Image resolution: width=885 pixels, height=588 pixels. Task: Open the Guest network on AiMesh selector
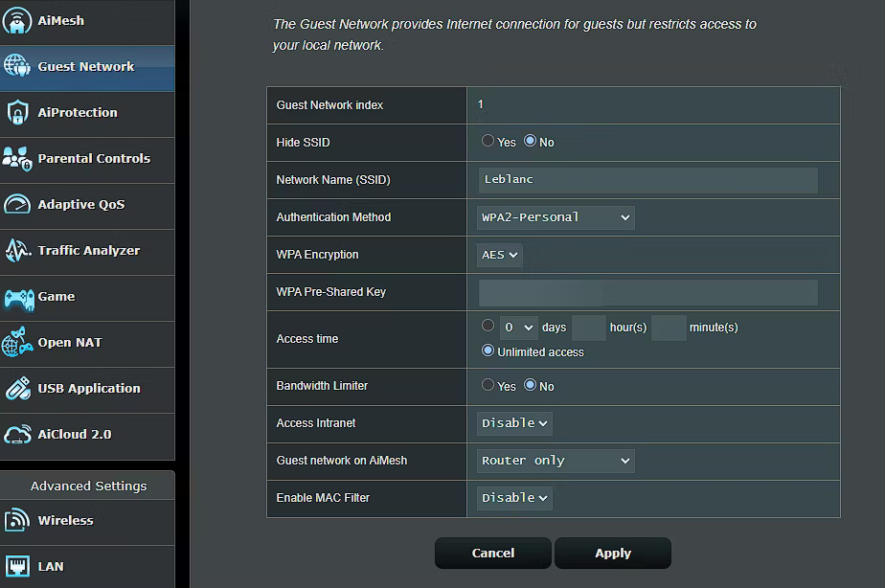coord(556,461)
